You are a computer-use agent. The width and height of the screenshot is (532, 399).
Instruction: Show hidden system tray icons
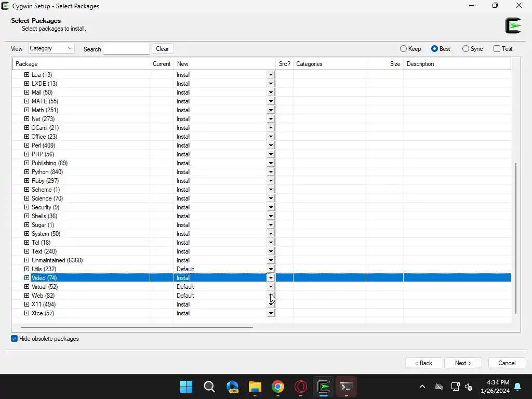[422, 387]
